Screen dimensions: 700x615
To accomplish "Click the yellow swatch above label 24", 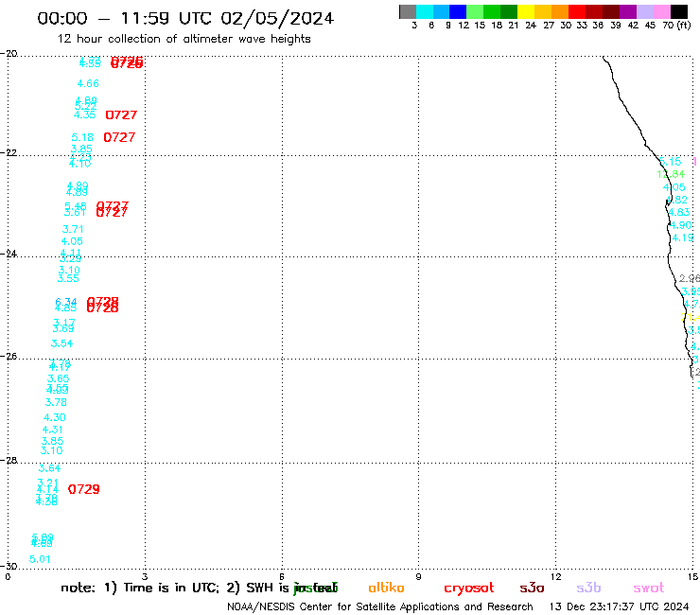I will [x=526, y=11].
